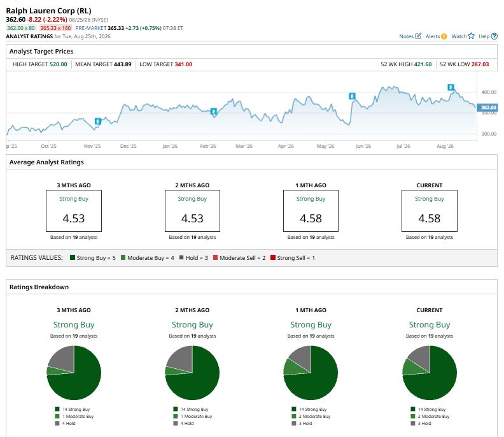504x437 pixels.
Task: Click the Alerts link
Action: [432, 36]
